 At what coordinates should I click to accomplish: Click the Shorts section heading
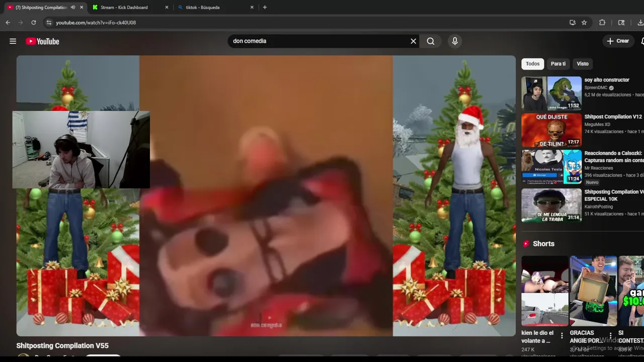click(x=543, y=244)
